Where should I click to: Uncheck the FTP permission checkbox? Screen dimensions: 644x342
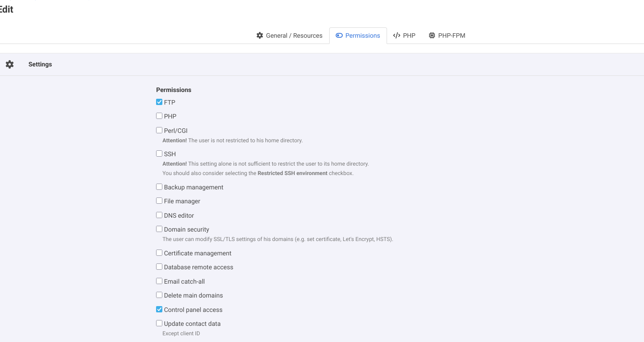click(159, 102)
